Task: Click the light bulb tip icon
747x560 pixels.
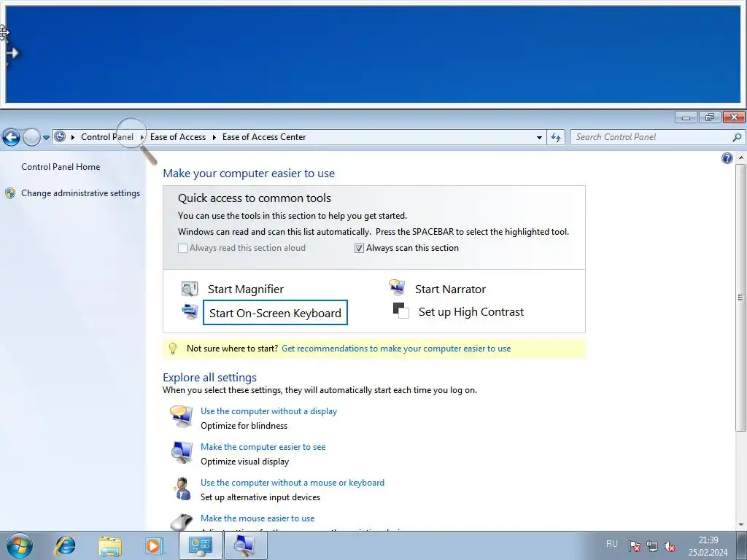Action: pyautogui.click(x=173, y=349)
